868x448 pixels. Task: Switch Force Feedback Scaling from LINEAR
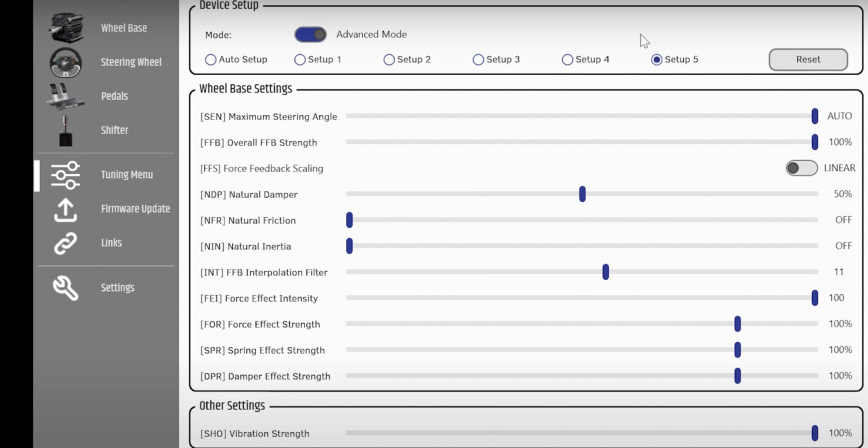coord(801,168)
